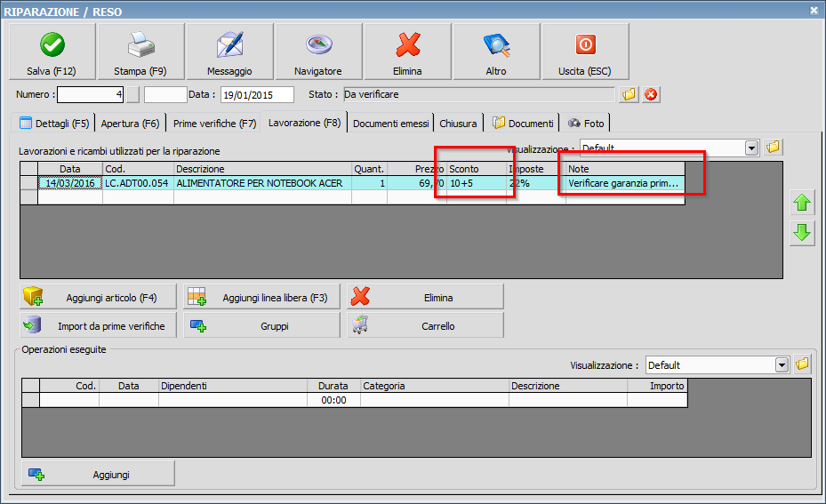The height and width of the screenshot is (504, 826).
Task: Click the Sconto cell with 10+5
Action: tap(477, 183)
